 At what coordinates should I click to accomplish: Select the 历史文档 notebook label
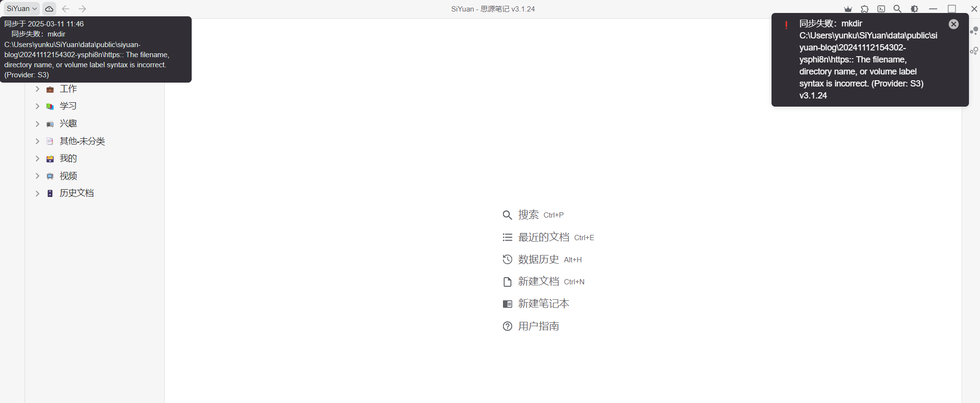click(x=77, y=193)
